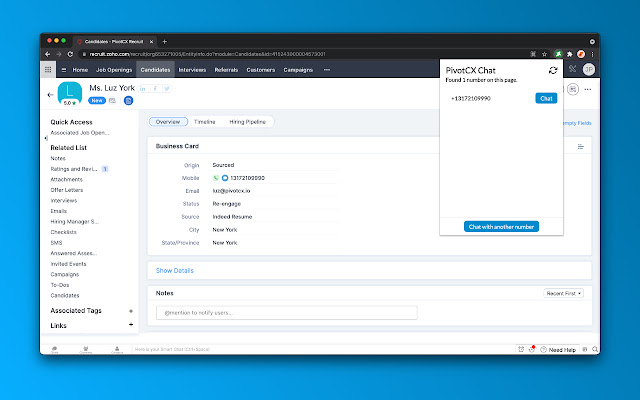Open a new browser tab
Image resolution: width=640 pixels, height=400 pixels.
point(164,42)
